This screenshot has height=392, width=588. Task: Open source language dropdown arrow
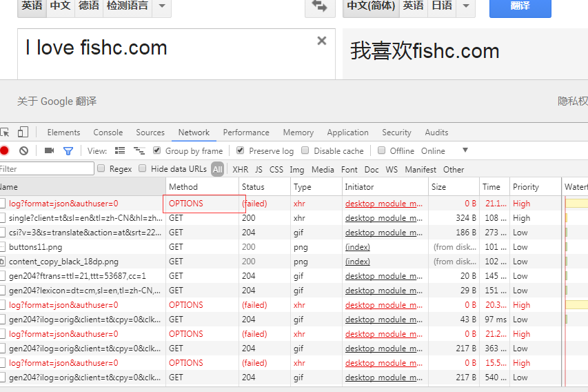162,6
